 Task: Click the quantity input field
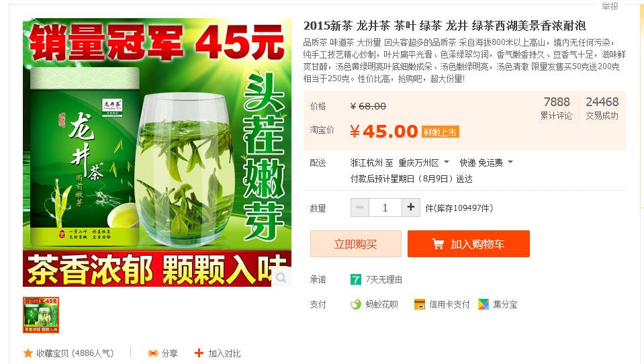click(x=385, y=208)
